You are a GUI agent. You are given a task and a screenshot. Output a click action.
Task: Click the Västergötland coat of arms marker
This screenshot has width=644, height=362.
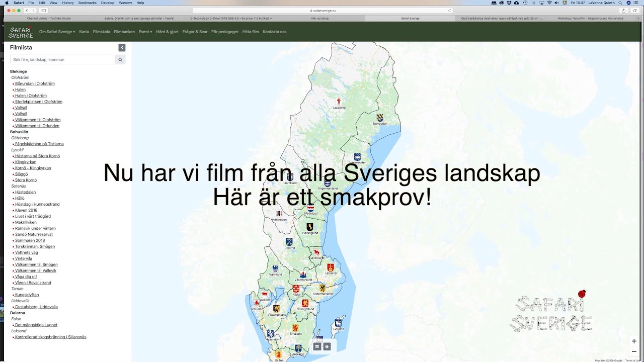[276, 309]
